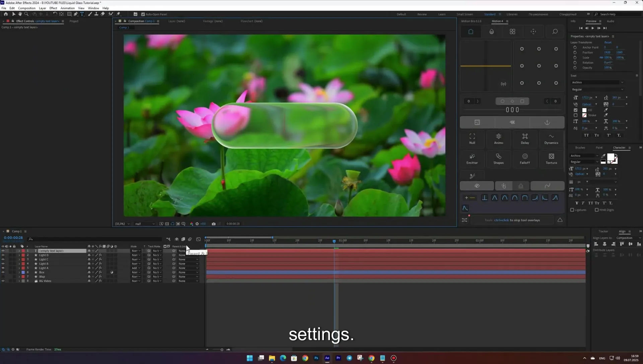Click the Home icon in the toolbar
Screen dimensions: 643x364
(x=6, y=14)
